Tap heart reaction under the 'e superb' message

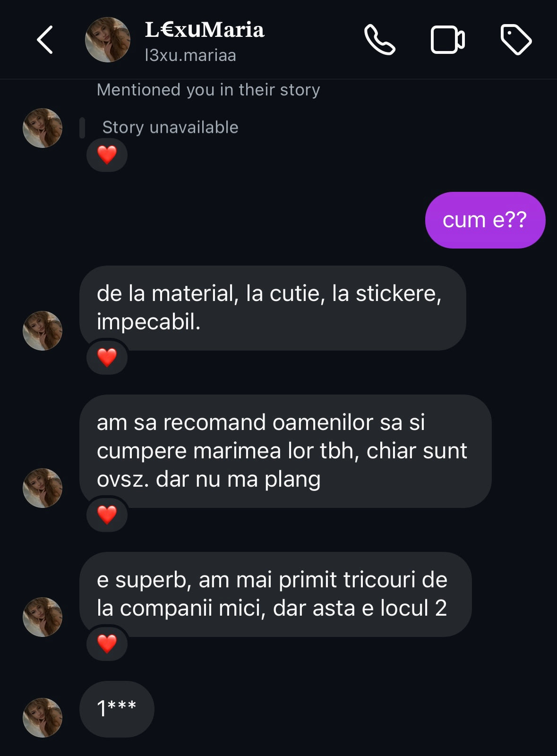(107, 644)
